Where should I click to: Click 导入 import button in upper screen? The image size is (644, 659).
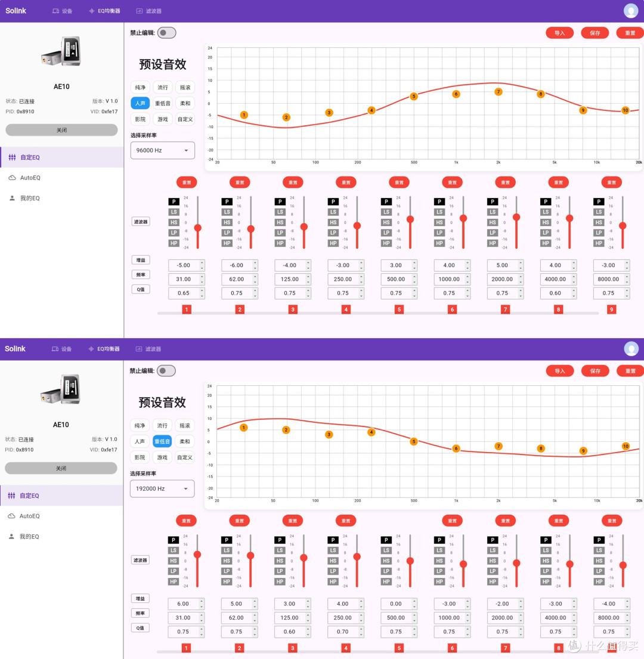coord(559,33)
